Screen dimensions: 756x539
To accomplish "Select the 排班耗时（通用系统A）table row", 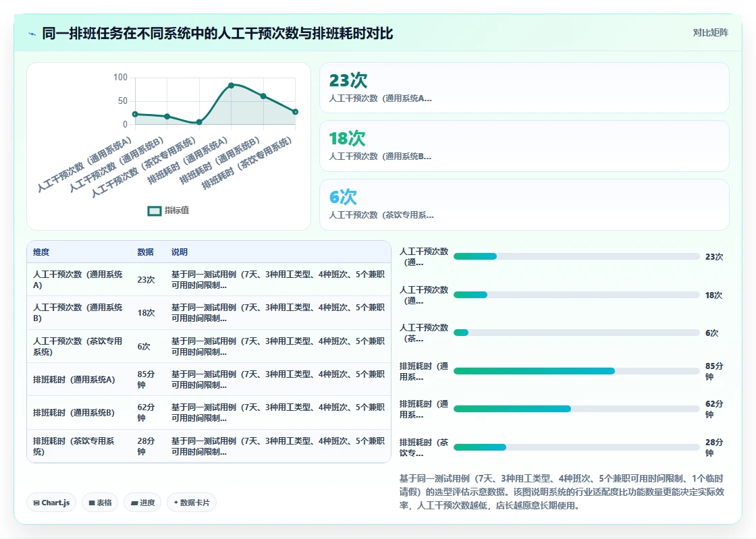I will [x=209, y=380].
